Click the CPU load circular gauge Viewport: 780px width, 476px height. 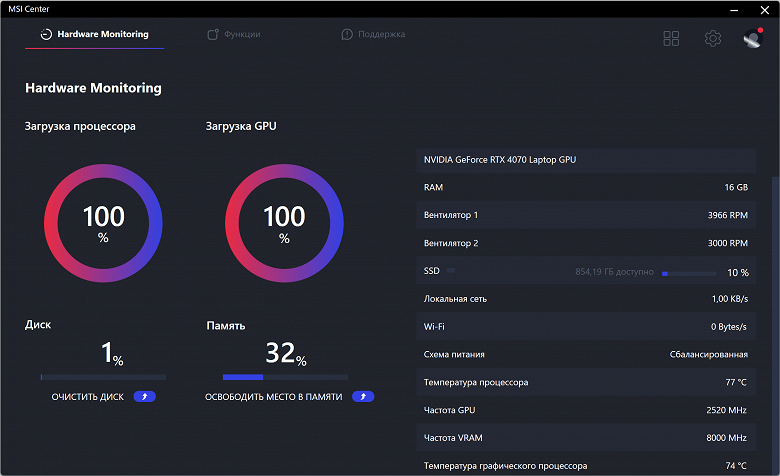(103, 223)
